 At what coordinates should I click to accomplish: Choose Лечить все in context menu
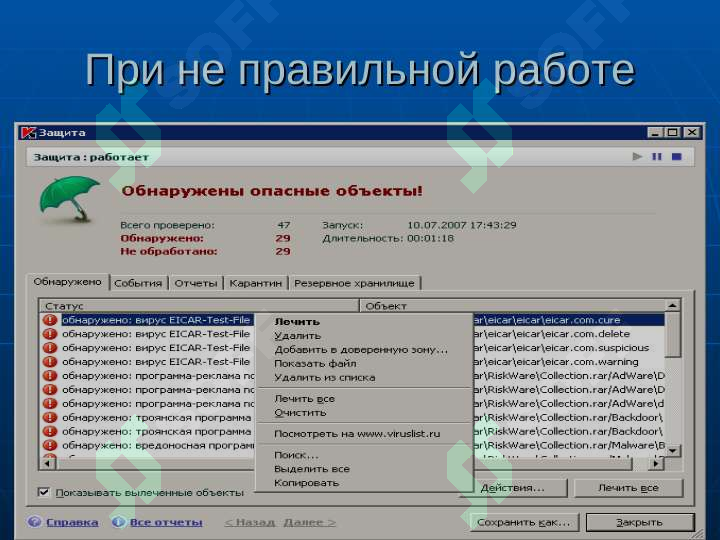[364, 399]
